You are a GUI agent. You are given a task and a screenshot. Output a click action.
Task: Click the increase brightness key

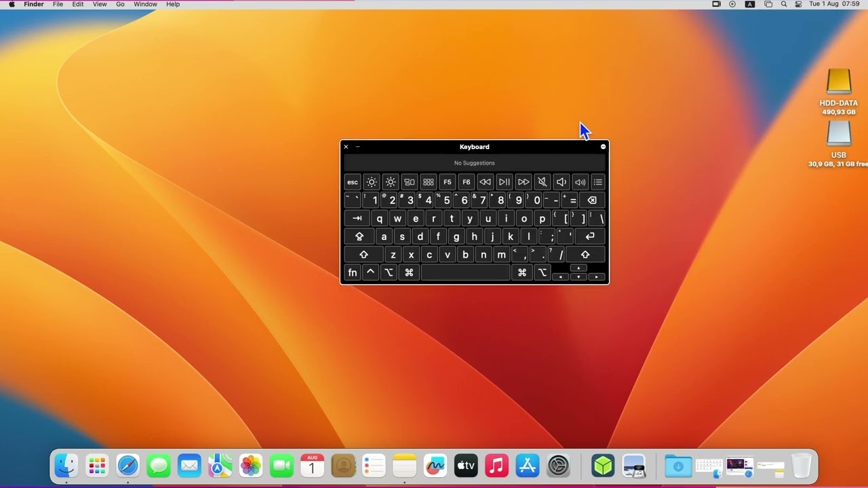click(x=391, y=182)
